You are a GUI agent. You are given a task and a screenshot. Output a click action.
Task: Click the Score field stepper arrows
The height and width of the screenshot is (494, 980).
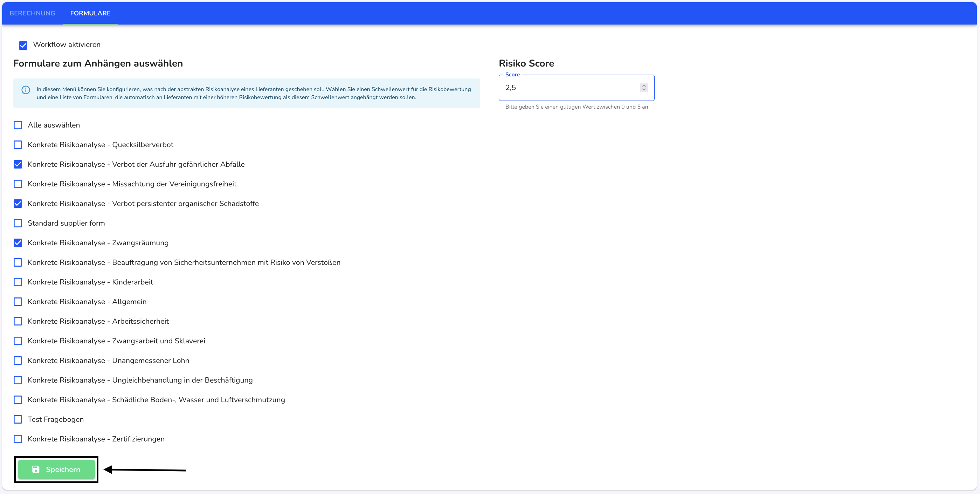point(644,88)
